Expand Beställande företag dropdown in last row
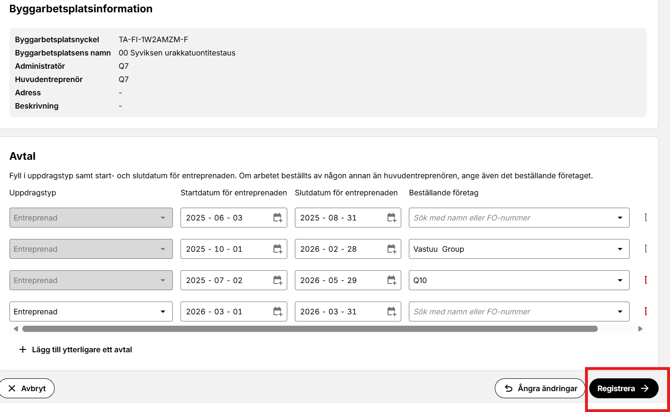 point(620,312)
